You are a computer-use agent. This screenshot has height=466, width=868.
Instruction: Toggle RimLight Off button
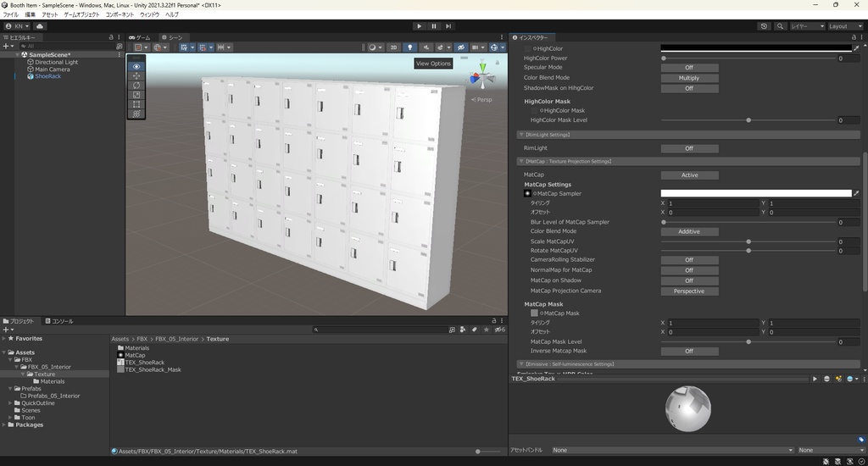(689, 148)
